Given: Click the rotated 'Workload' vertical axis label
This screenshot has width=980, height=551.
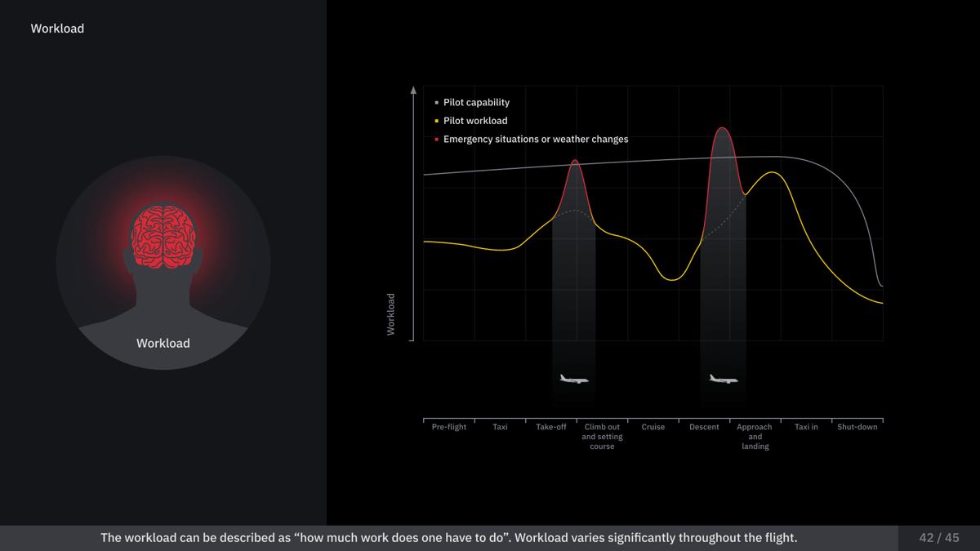Looking at the screenshot, I should pyautogui.click(x=390, y=314).
